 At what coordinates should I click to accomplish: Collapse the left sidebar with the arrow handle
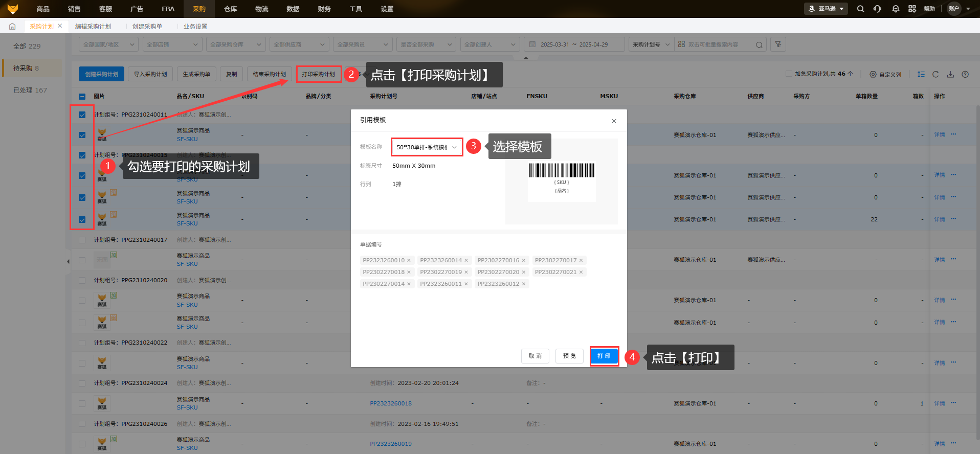pos(68,262)
